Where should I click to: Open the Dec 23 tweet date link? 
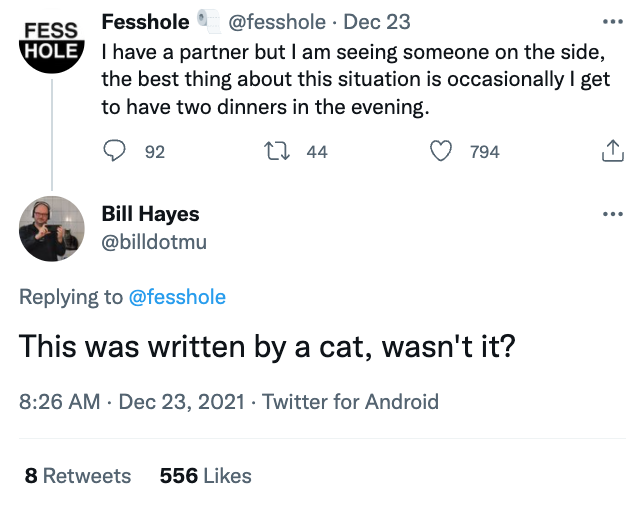377,22
